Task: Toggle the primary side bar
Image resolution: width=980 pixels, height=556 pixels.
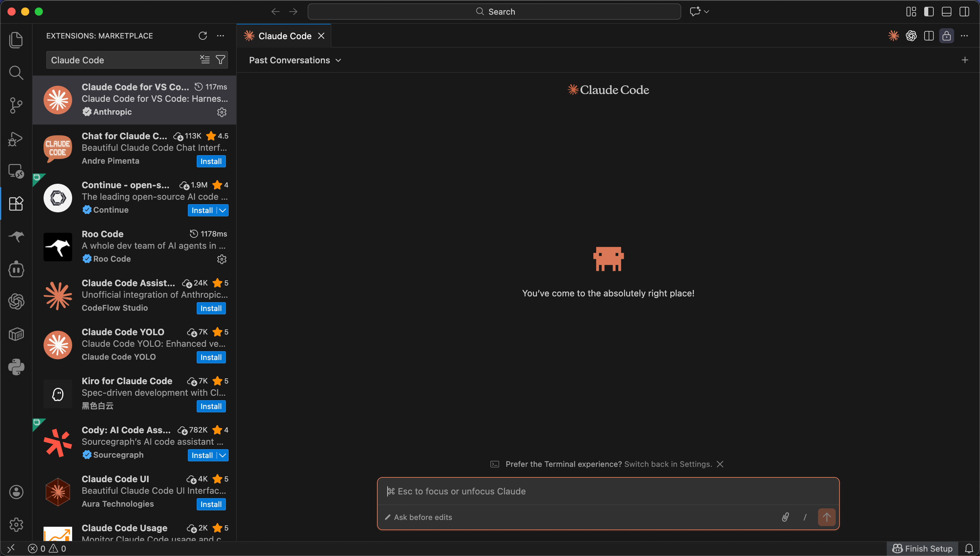Action: click(929, 12)
